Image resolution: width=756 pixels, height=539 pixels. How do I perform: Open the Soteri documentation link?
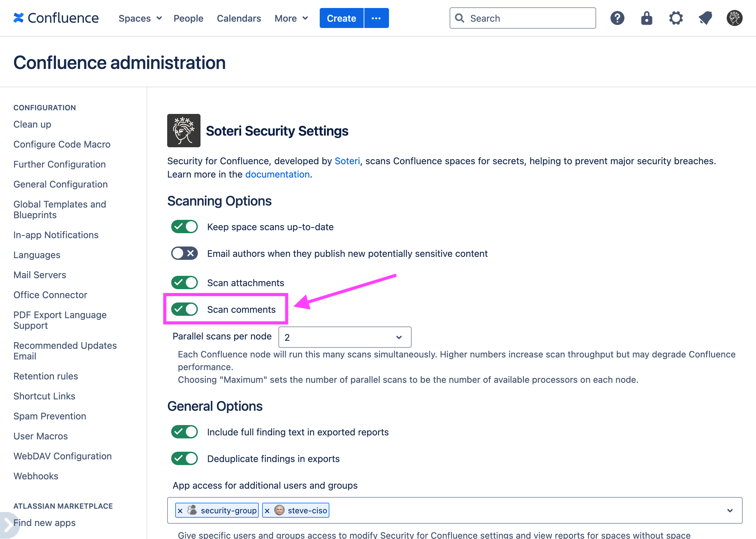click(x=277, y=174)
